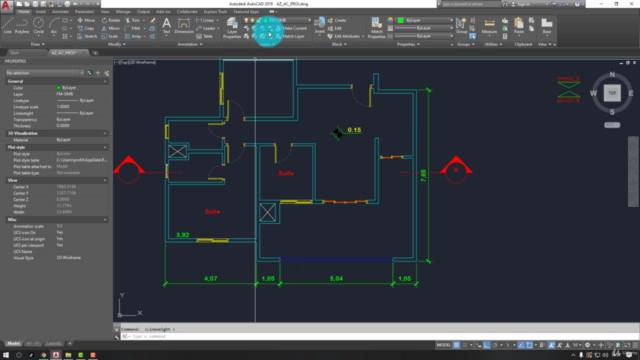
Task: Expand the Annotation panel
Action: (x=189, y=44)
